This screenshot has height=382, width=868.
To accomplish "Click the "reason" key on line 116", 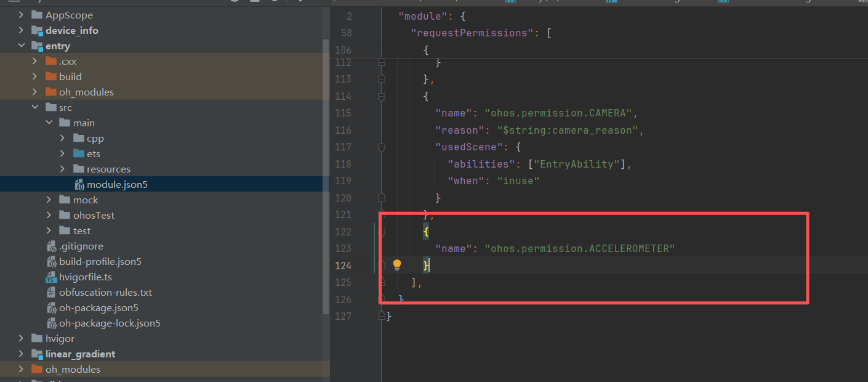I will (460, 130).
